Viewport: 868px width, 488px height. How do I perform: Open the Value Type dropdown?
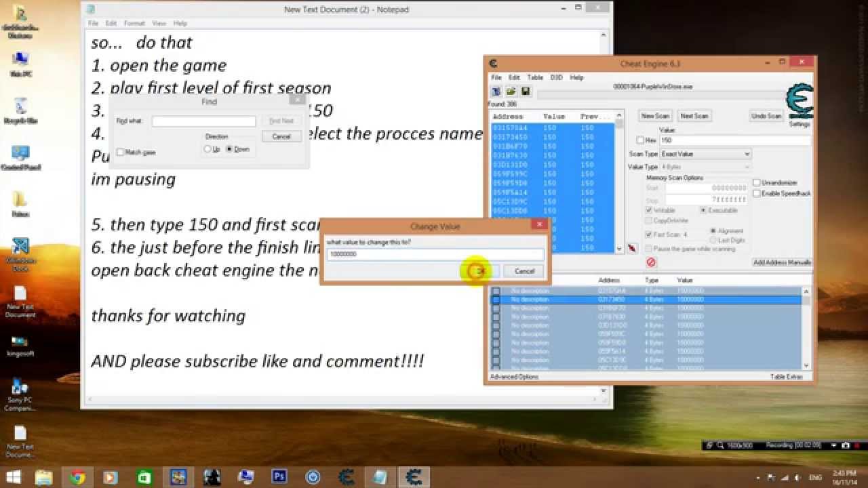pyautogui.click(x=706, y=167)
